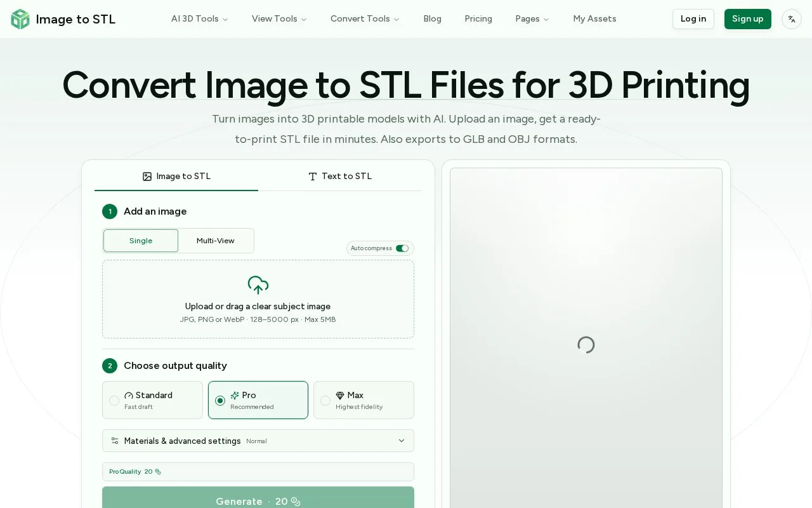
Task: Select the Pro quality radio button
Action: pyautogui.click(x=220, y=401)
